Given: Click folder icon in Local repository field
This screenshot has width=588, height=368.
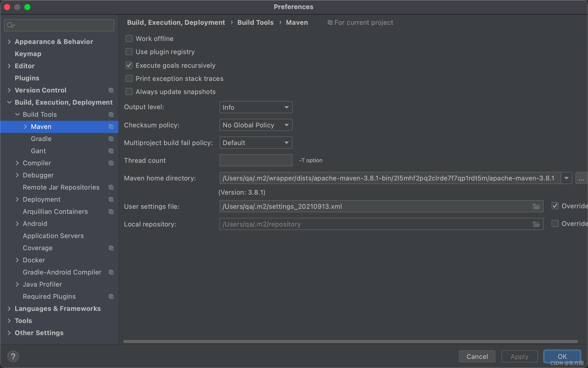Looking at the screenshot, I should click(536, 224).
